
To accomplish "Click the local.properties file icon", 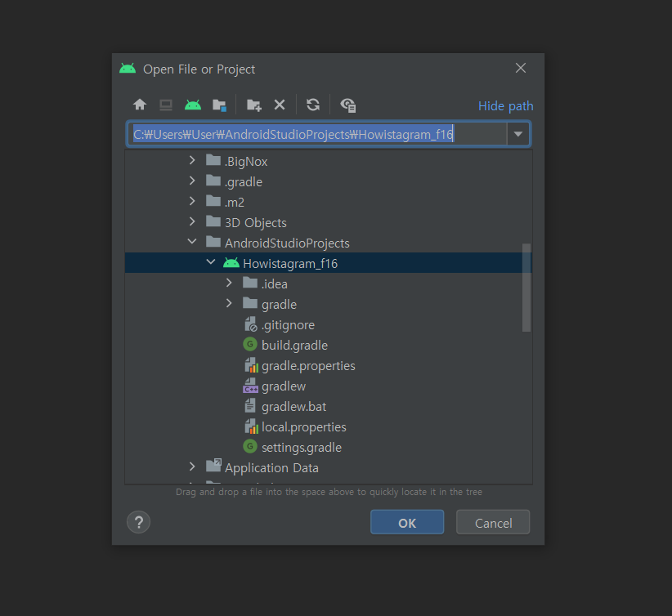I will click(251, 426).
